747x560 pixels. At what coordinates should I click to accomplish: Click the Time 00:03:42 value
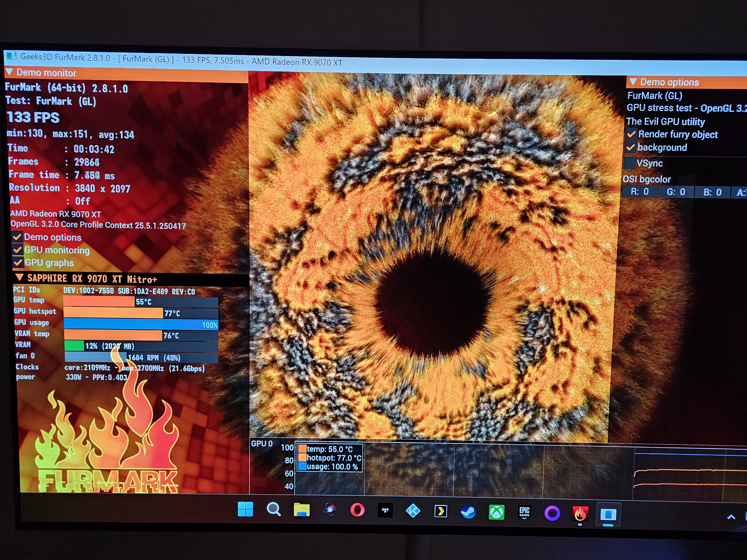click(x=94, y=149)
